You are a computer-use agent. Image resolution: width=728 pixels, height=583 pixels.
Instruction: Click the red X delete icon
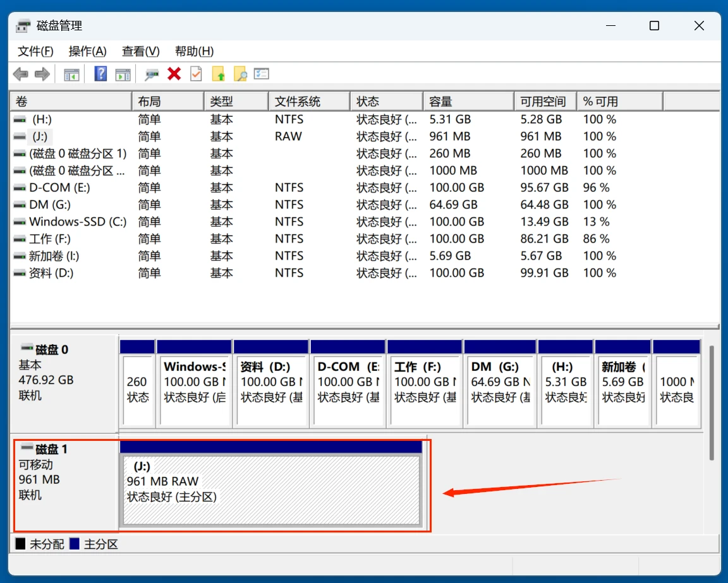(174, 74)
